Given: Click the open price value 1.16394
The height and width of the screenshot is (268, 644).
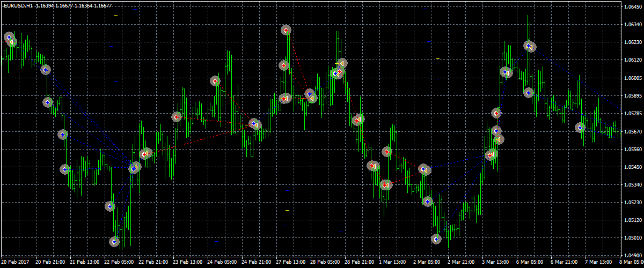Looking at the screenshot, I should tap(45, 5).
